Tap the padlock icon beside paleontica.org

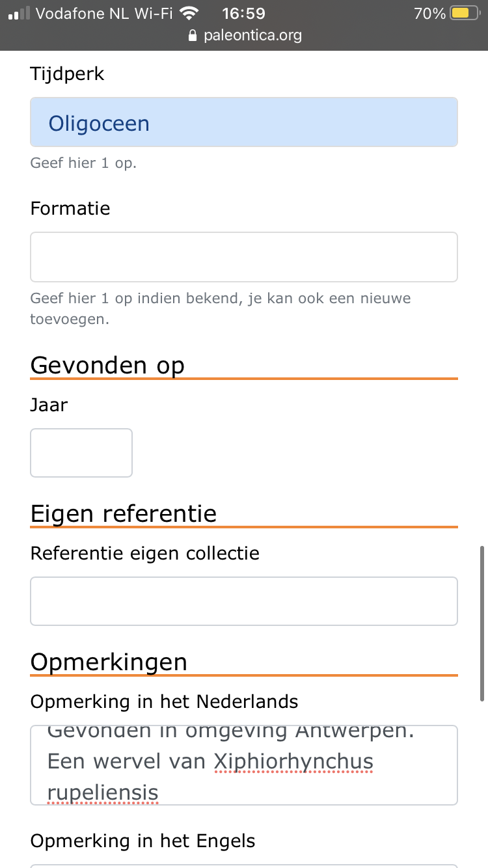192,36
